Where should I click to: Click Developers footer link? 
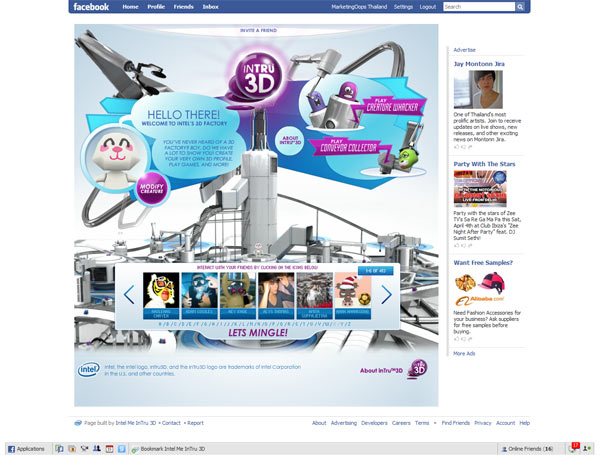tap(374, 423)
